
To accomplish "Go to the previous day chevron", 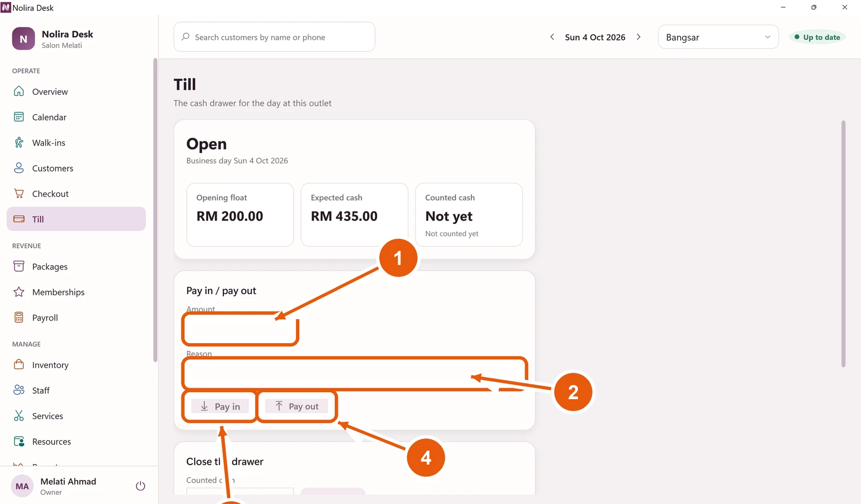I will pos(552,37).
